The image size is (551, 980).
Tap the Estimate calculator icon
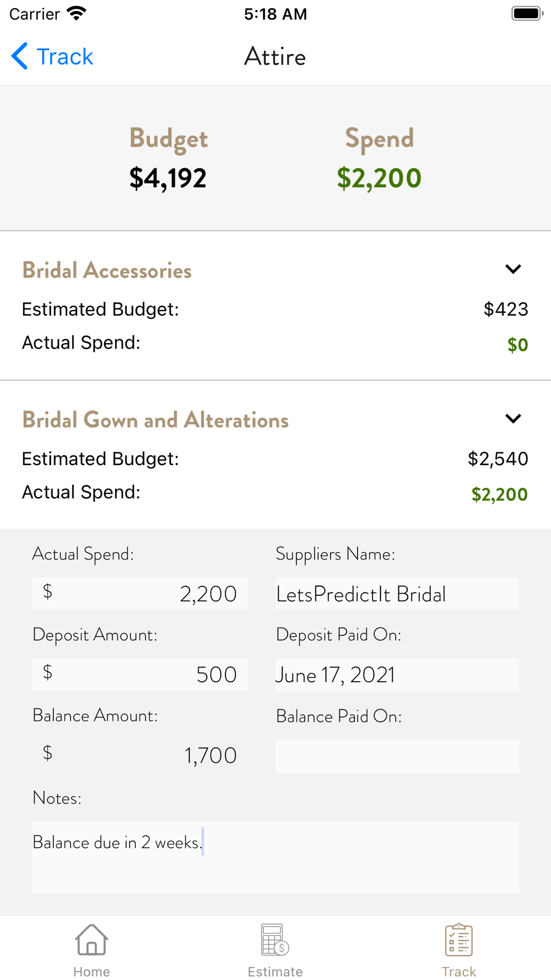coord(275,940)
